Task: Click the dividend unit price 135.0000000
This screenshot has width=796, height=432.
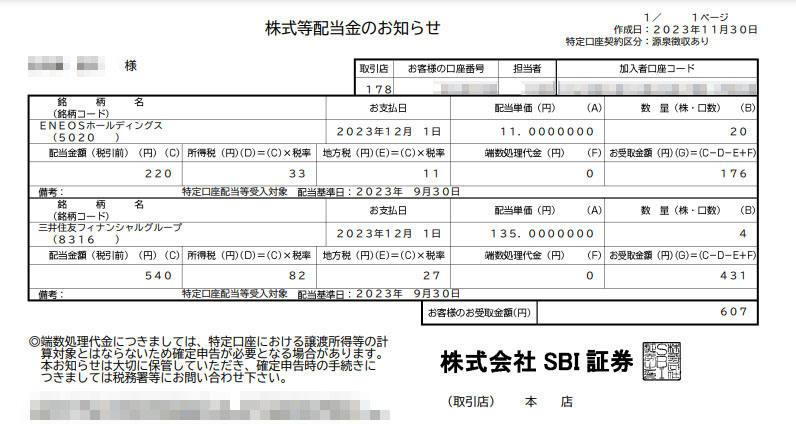Action: click(x=546, y=233)
